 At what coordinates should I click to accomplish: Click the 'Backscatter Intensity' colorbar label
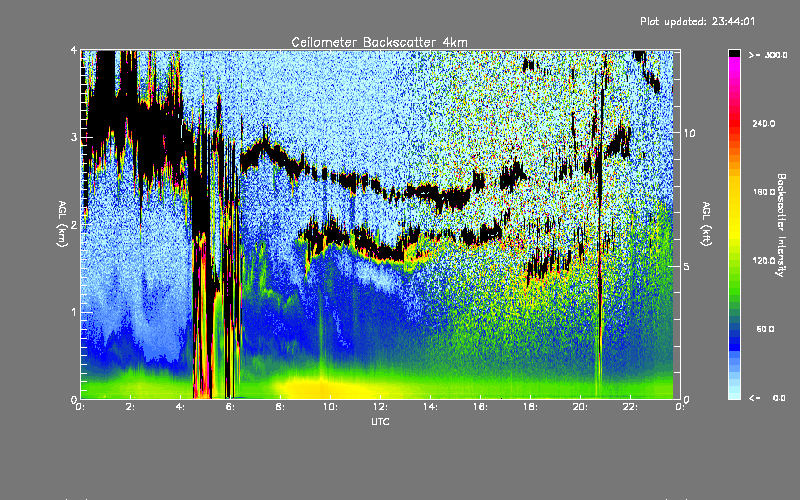point(781,225)
